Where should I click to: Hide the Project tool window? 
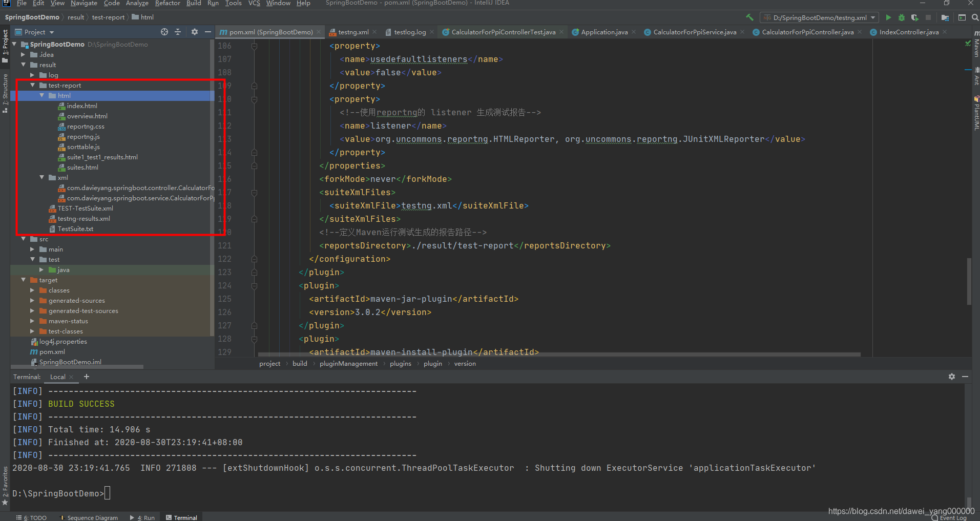point(208,32)
